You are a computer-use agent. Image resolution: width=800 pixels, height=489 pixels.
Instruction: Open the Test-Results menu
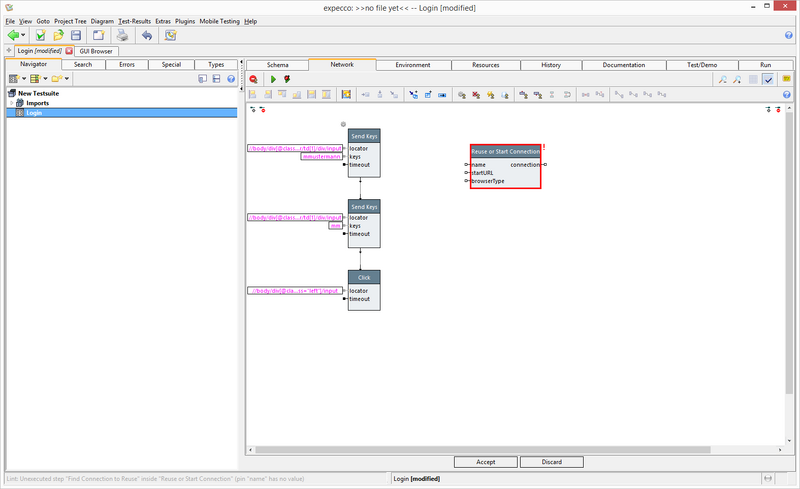coord(135,20)
